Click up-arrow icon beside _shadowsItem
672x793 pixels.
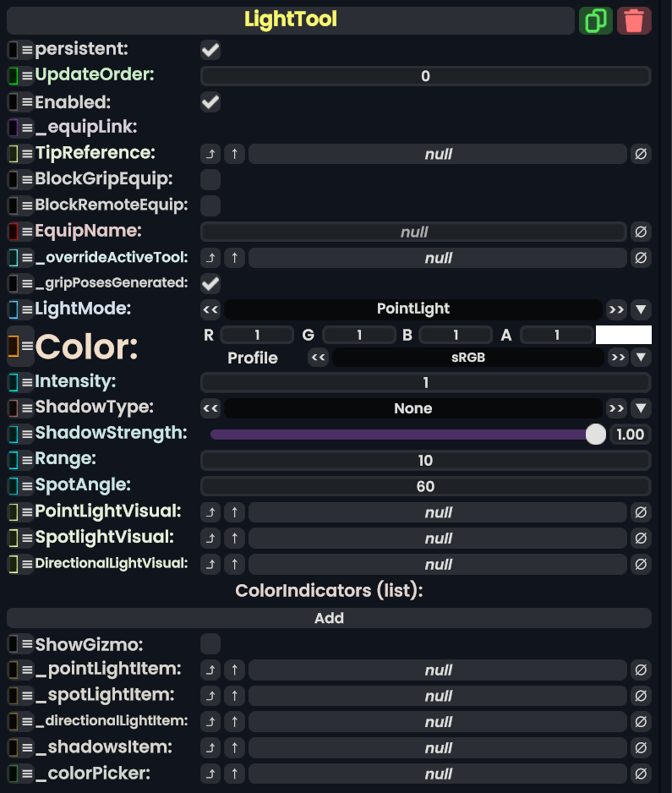click(235, 748)
